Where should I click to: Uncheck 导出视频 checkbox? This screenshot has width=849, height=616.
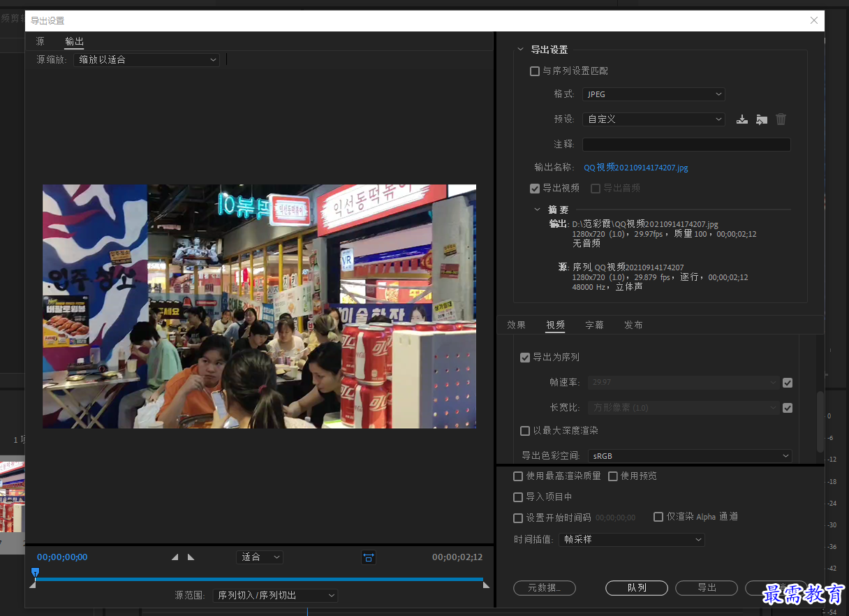pyautogui.click(x=535, y=189)
